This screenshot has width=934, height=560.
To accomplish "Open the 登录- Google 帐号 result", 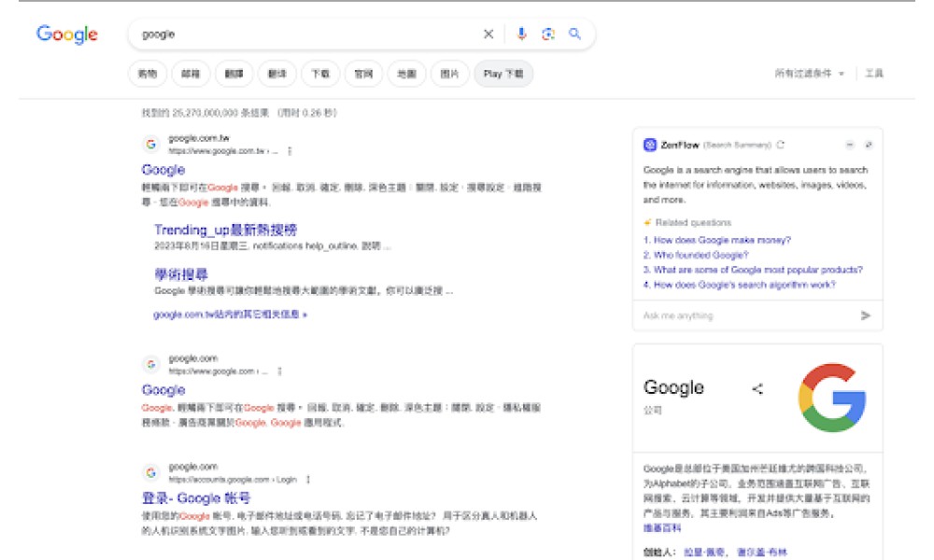I will 196,498.
